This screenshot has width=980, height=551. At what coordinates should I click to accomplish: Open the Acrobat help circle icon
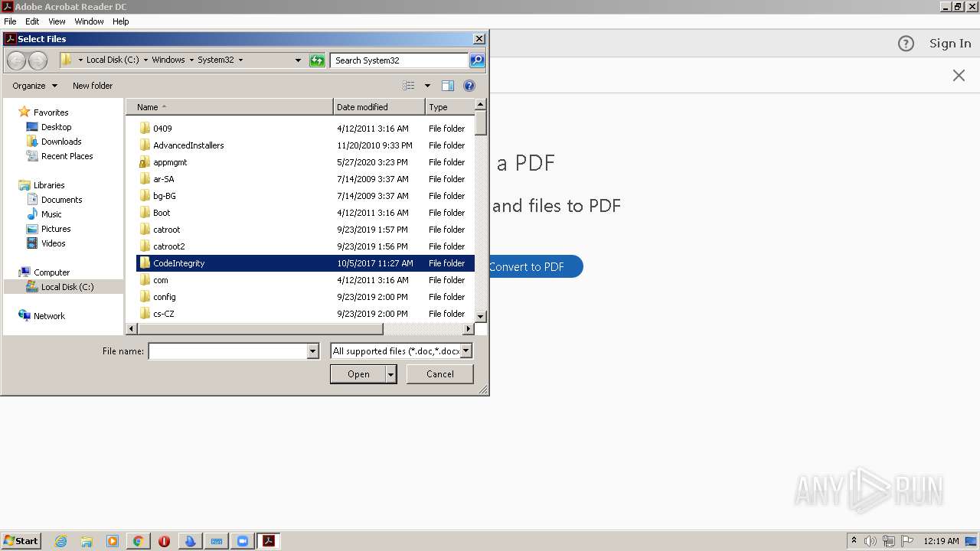coord(906,44)
